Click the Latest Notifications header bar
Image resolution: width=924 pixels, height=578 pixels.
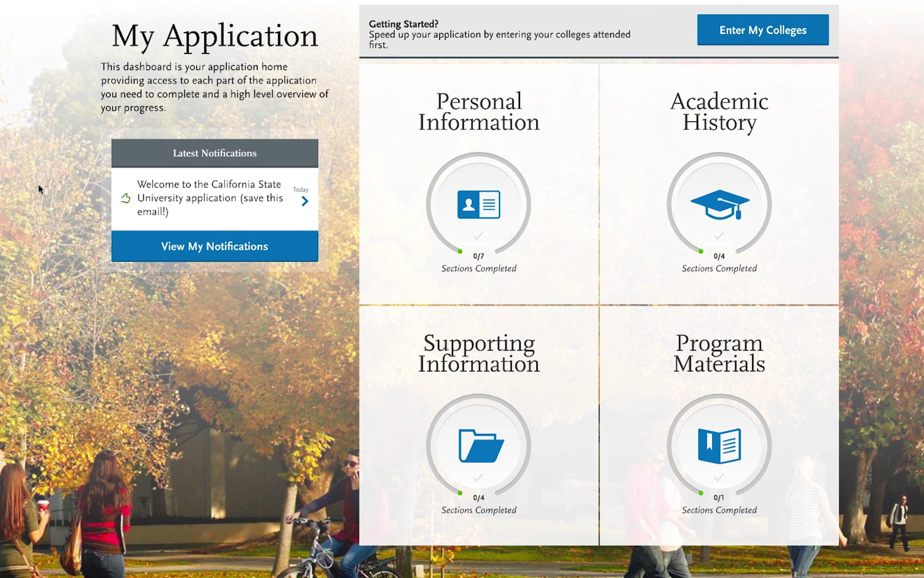click(x=214, y=153)
